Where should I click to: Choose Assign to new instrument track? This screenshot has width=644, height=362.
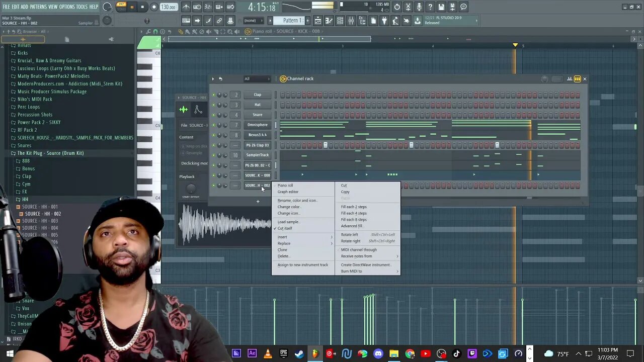[x=303, y=265]
